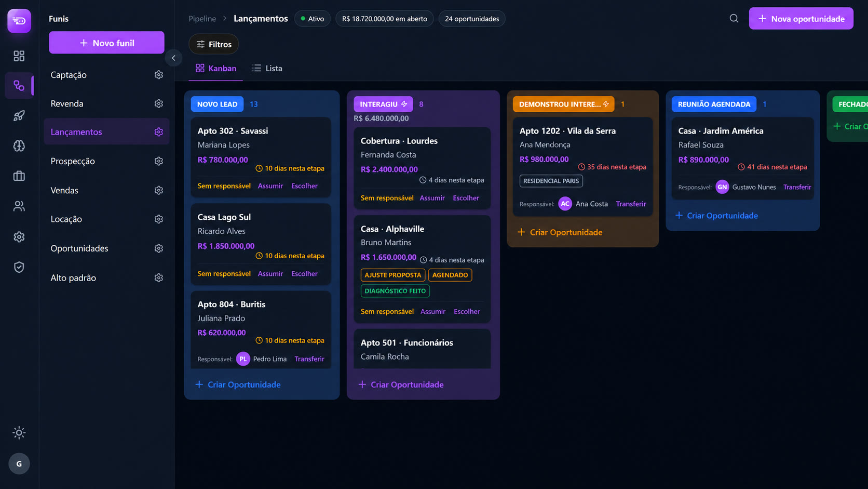Viewport: 868px width, 489px height.
Task: Select the Oportunidades funnel
Action: [x=106, y=248]
